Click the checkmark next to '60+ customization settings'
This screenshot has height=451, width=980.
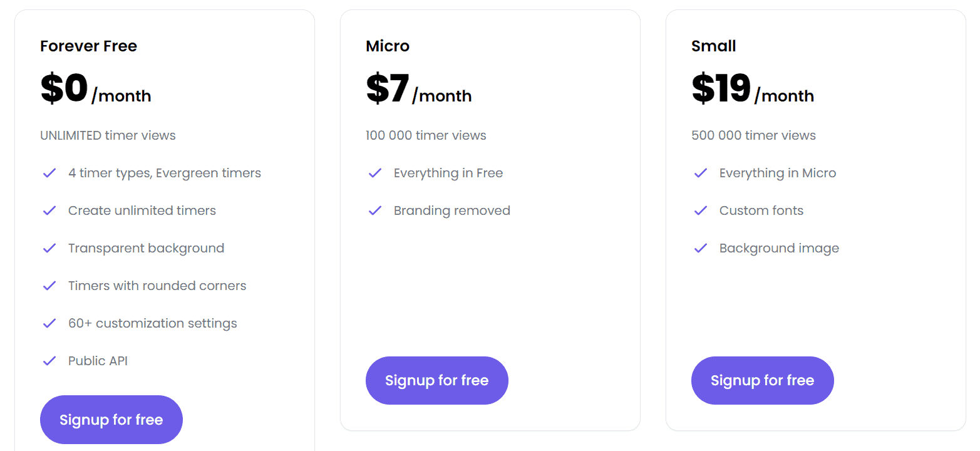[x=49, y=323]
